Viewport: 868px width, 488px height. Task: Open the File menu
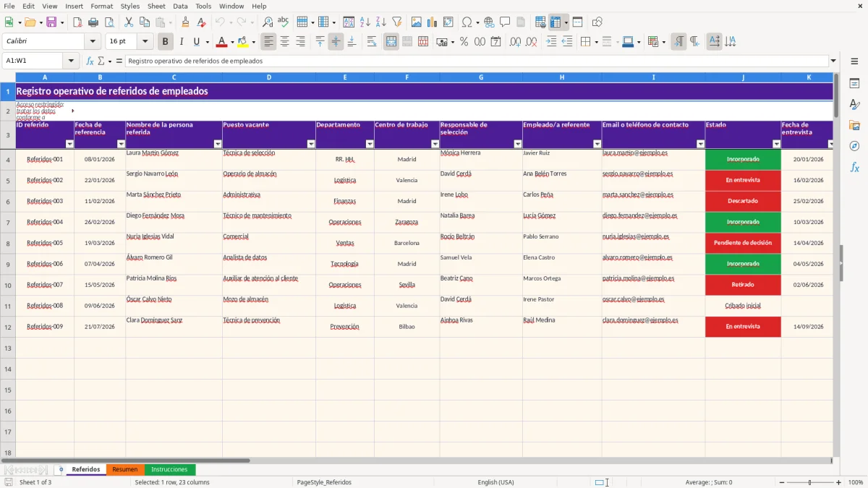point(9,6)
